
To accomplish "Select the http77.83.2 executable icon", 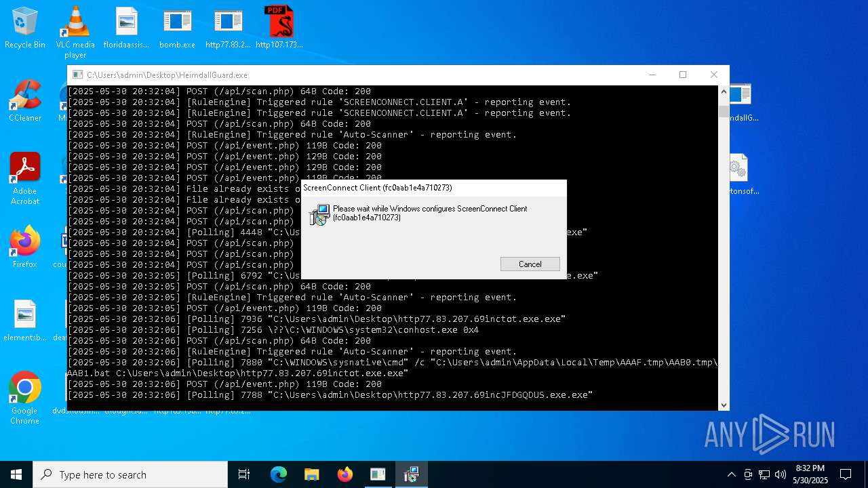I will 228,28.
